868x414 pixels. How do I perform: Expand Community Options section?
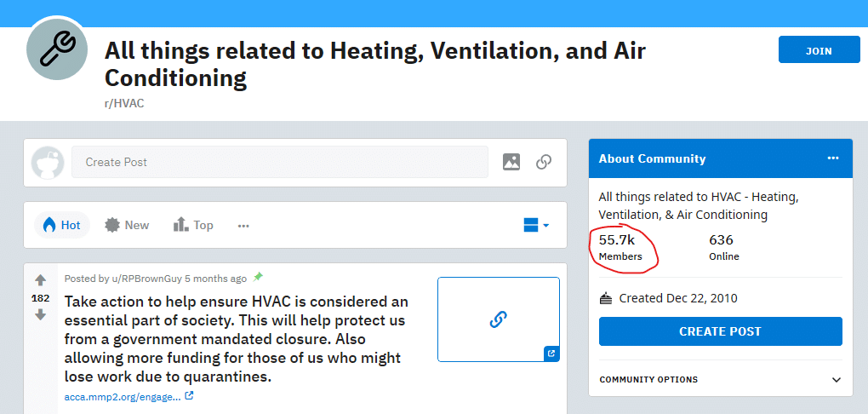click(x=720, y=380)
